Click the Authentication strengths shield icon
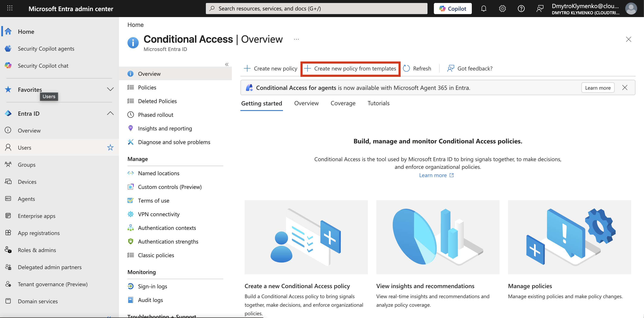 click(130, 241)
